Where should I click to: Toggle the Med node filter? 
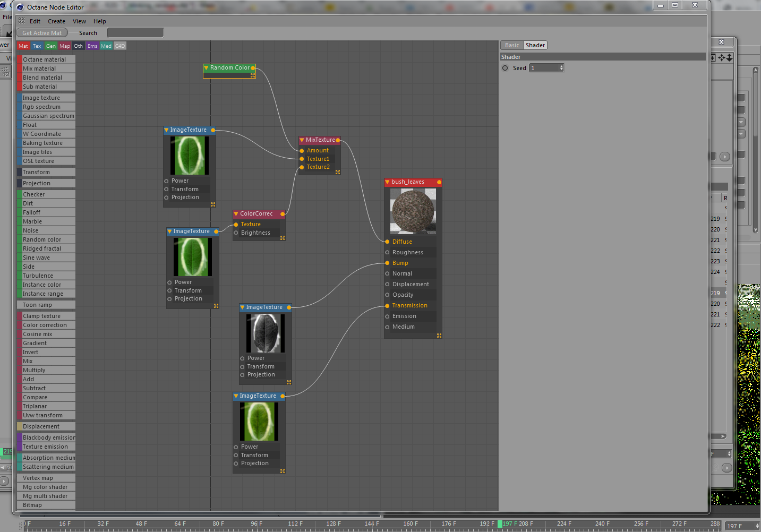point(106,46)
